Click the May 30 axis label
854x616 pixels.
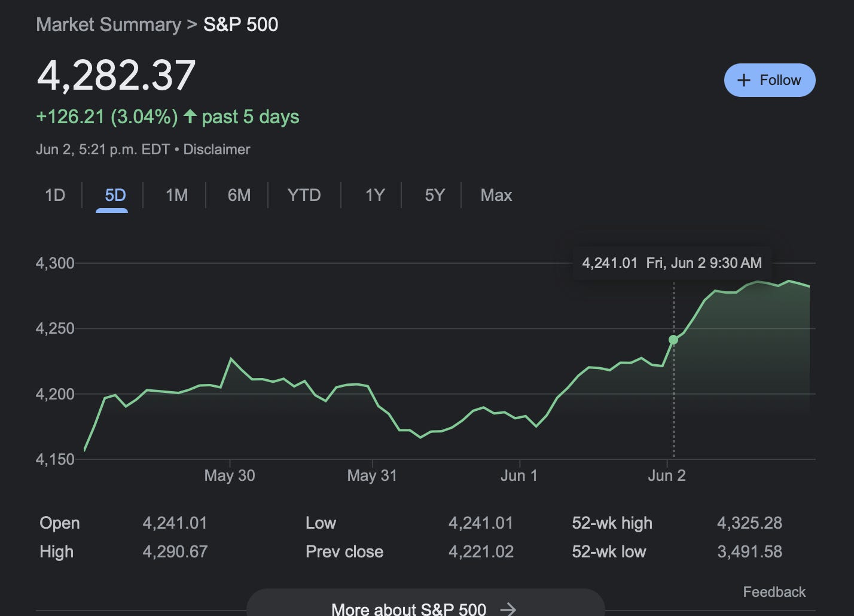point(230,475)
